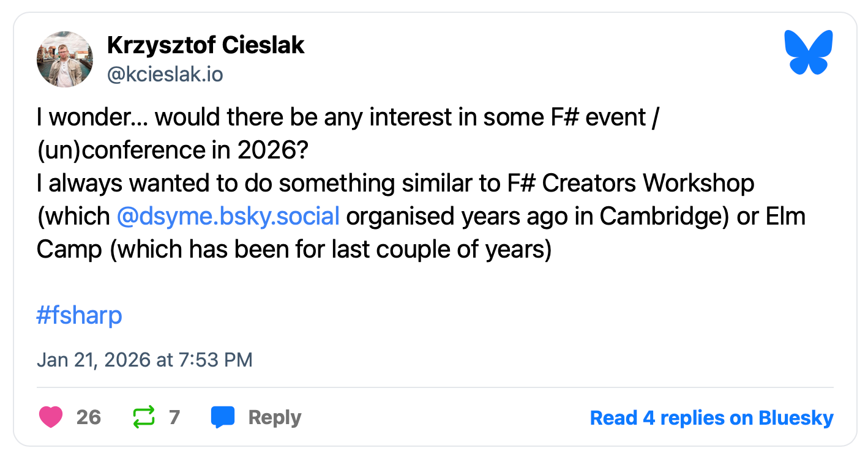
Task: Click the Bluesky butterfly logo
Action: 808,53
